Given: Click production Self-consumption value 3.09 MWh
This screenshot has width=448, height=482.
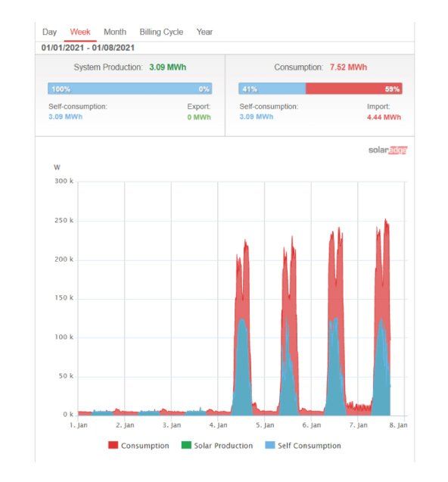Looking at the screenshot, I should [x=66, y=117].
